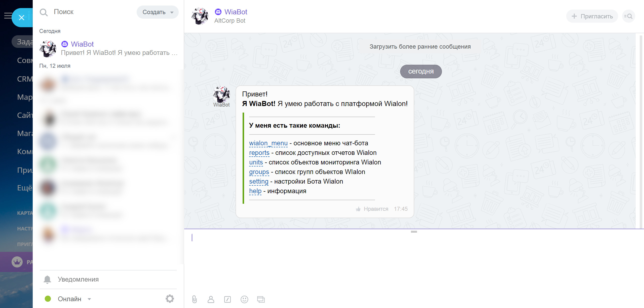This screenshot has width=644, height=308.
Task: Click the reports command link
Action: coord(259,153)
